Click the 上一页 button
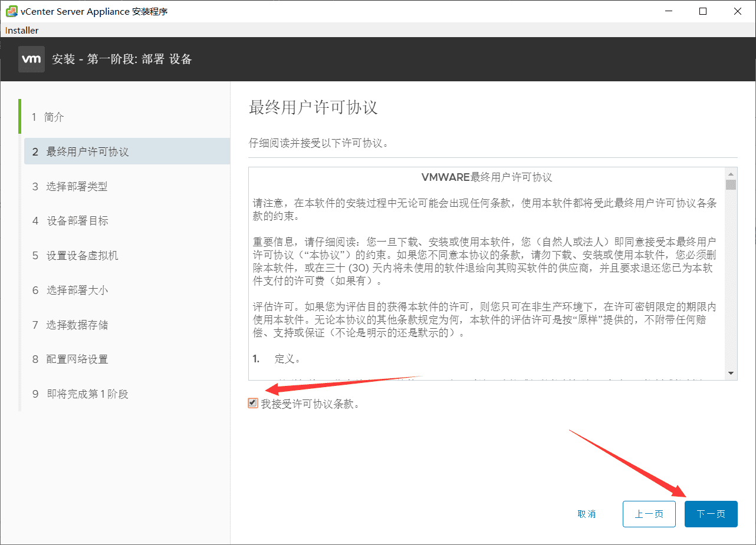The image size is (756, 545). coord(649,514)
